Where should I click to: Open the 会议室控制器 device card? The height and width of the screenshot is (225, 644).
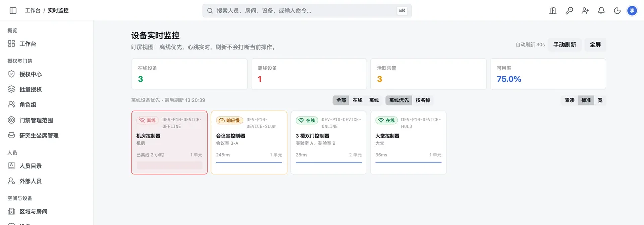pyautogui.click(x=249, y=143)
